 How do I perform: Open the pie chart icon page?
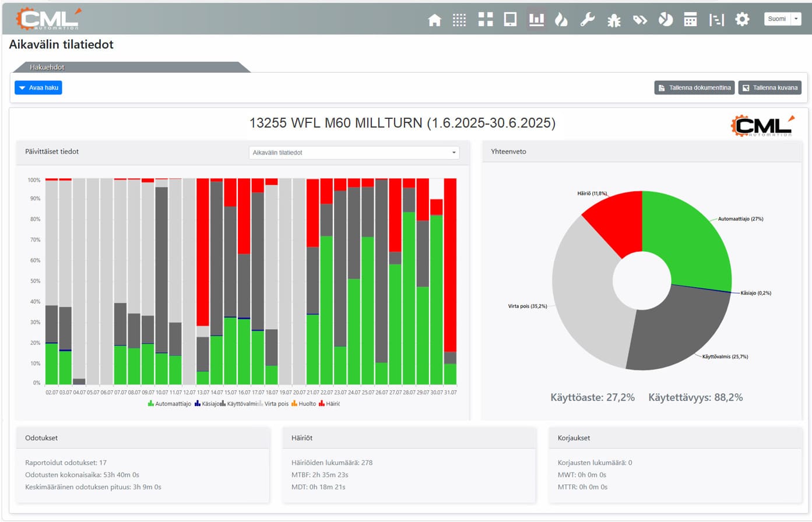click(x=665, y=20)
